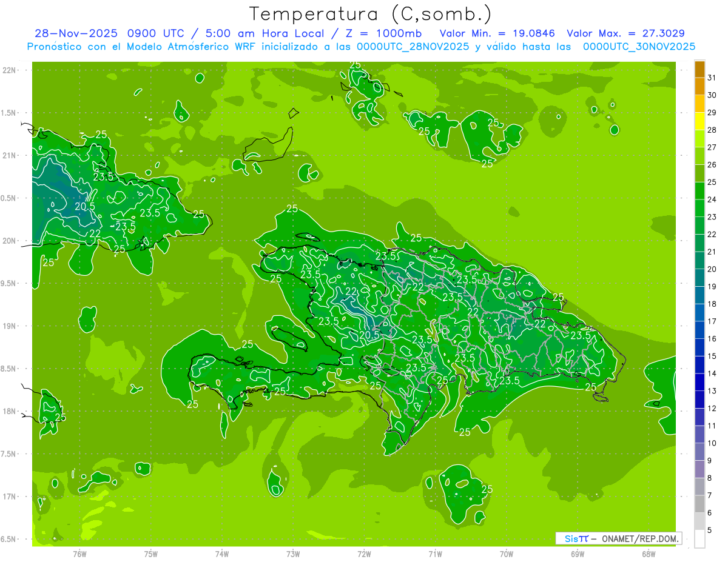This screenshot has height=562, width=728.
Task: Click the 20.5 contour label over Haiti
Action: 369,335
